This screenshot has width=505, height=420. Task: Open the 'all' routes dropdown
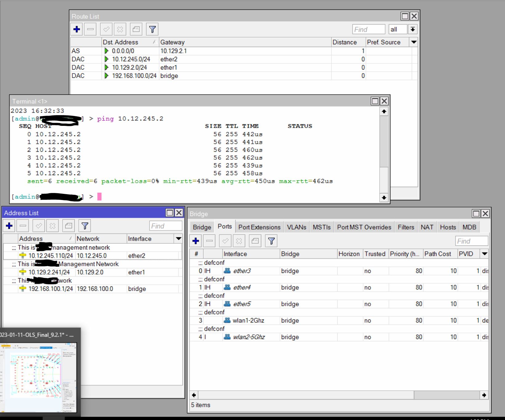(412, 29)
